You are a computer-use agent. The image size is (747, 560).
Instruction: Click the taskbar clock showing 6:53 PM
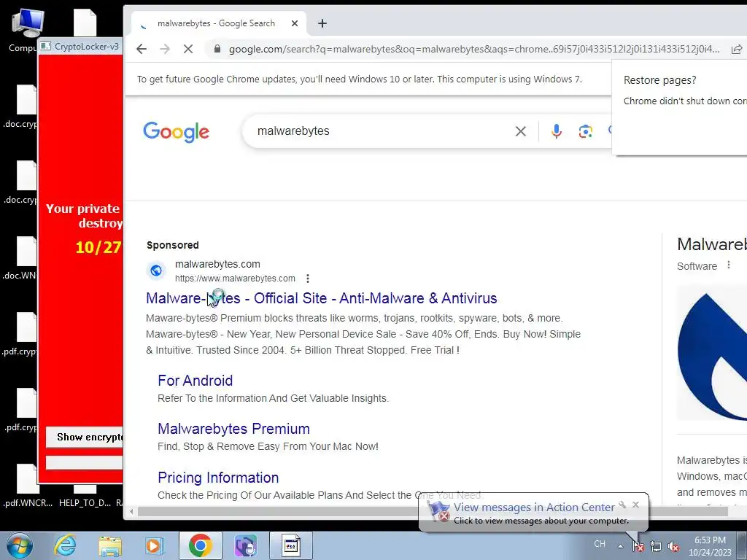710,545
